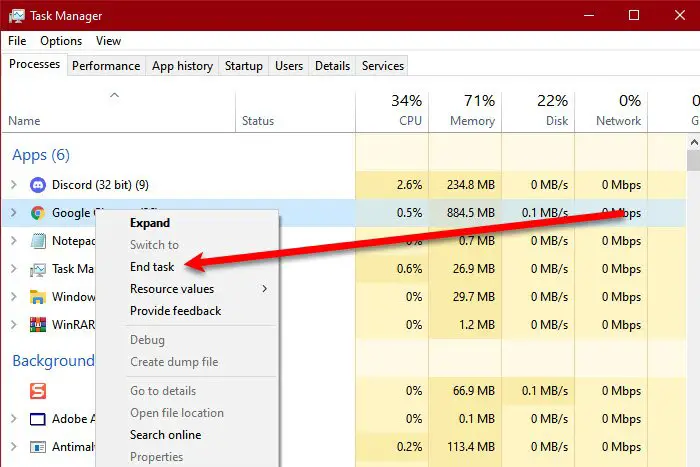Expand the WinRAR process group
The width and height of the screenshot is (700, 467).
14,325
